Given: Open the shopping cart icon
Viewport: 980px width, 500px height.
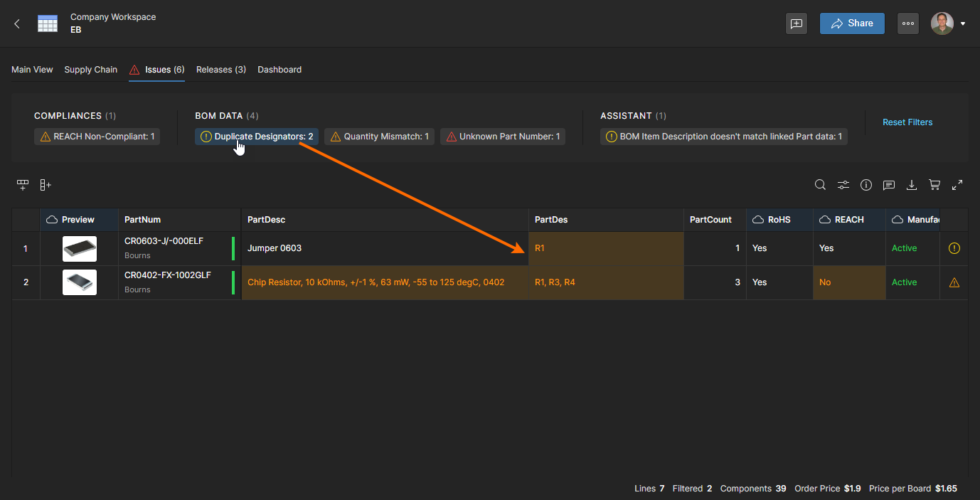Looking at the screenshot, I should click(x=934, y=185).
